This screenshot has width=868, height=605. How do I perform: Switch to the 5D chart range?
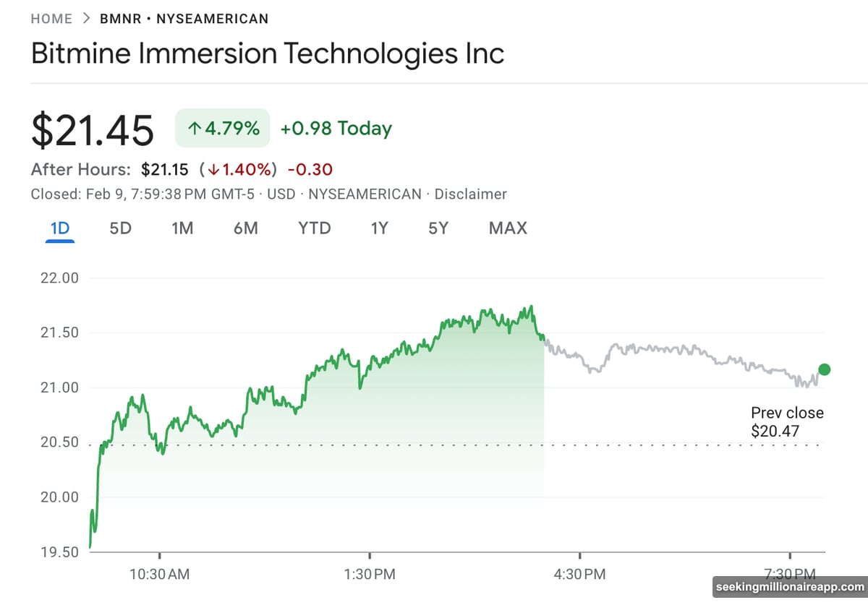(x=120, y=228)
